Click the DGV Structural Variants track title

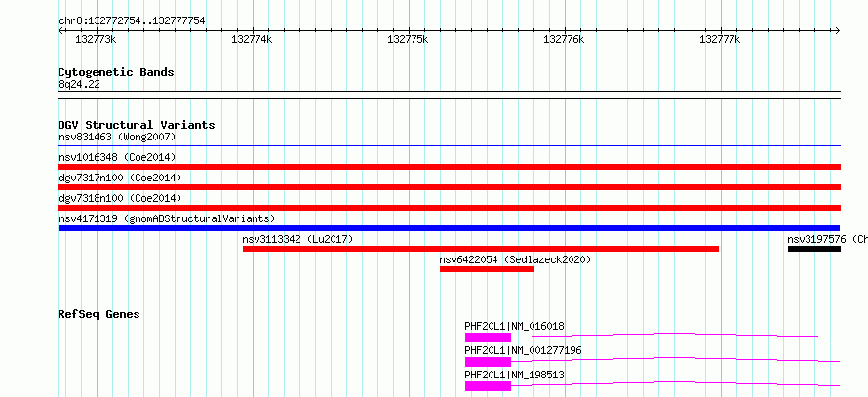(x=137, y=125)
